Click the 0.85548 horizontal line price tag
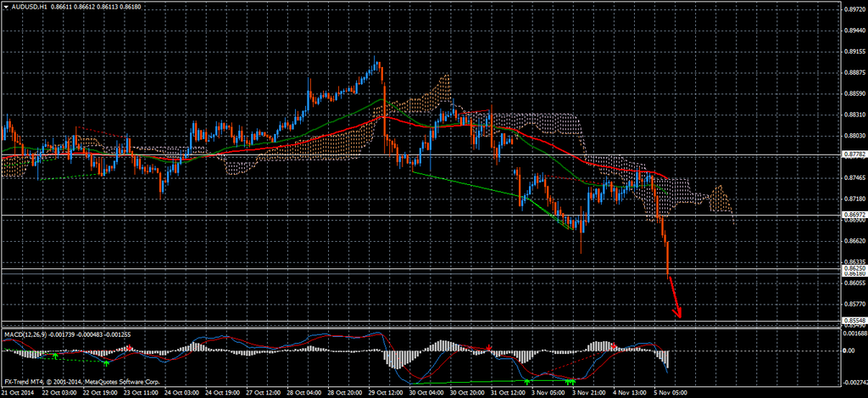The width and height of the screenshot is (868, 398). tap(853, 321)
